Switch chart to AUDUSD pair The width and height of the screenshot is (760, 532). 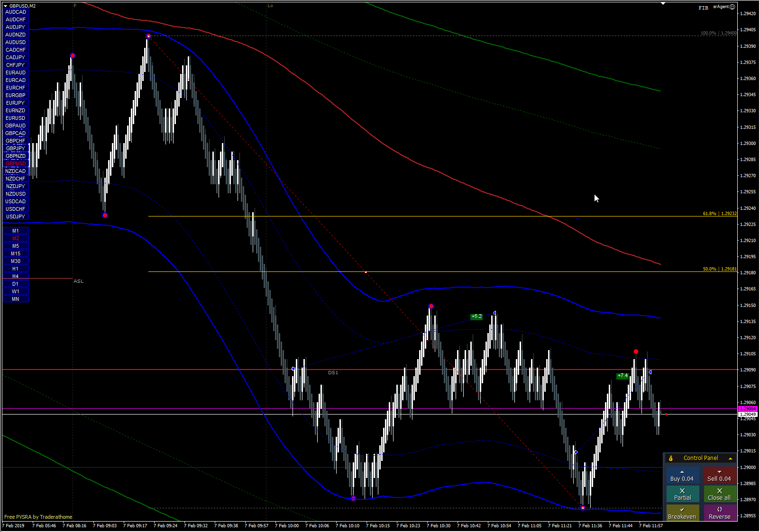(16, 42)
